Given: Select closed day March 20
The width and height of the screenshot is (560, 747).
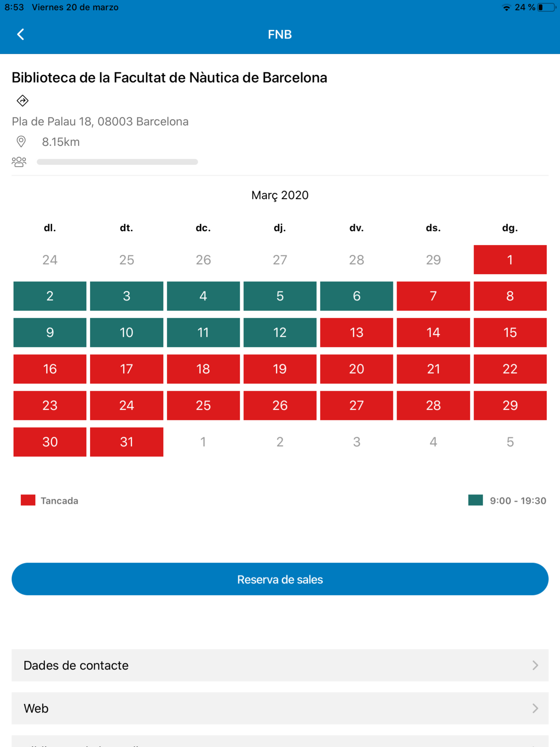Looking at the screenshot, I should click(357, 369).
